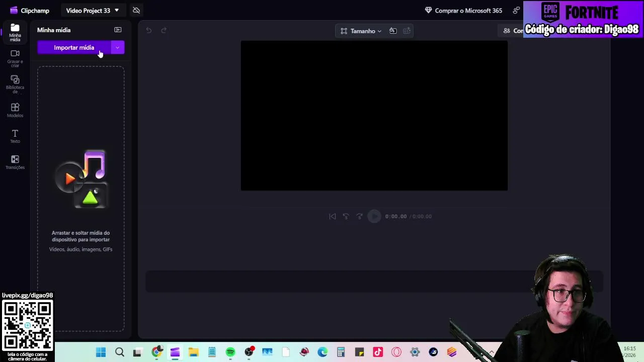Open File Explorer from taskbar

[x=194, y=352]
